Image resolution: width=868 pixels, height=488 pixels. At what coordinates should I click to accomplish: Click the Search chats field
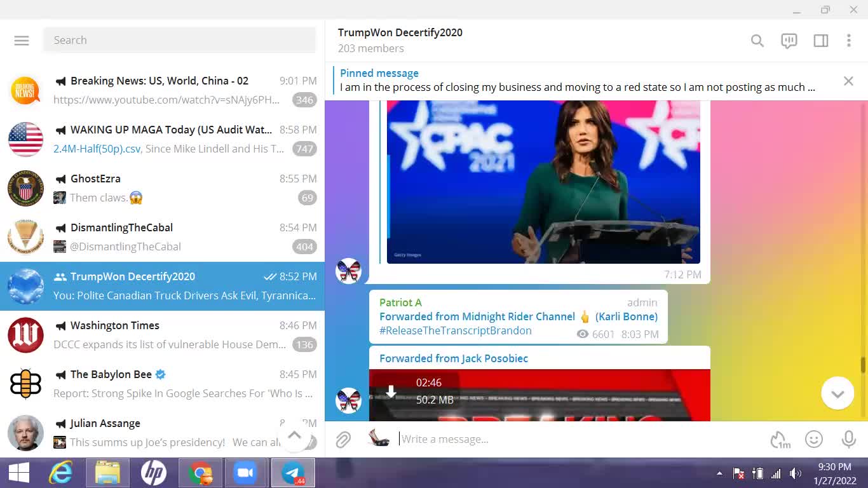pyautogui.click(x=179, y=40)
